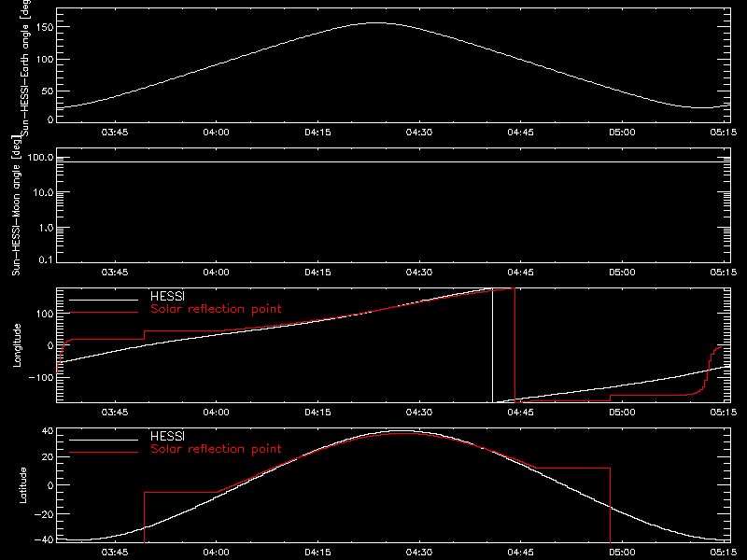This screenshot has height=560, width=747.
Task: Click the -40 tick label on Latitude plot
Action: point(44,540)
